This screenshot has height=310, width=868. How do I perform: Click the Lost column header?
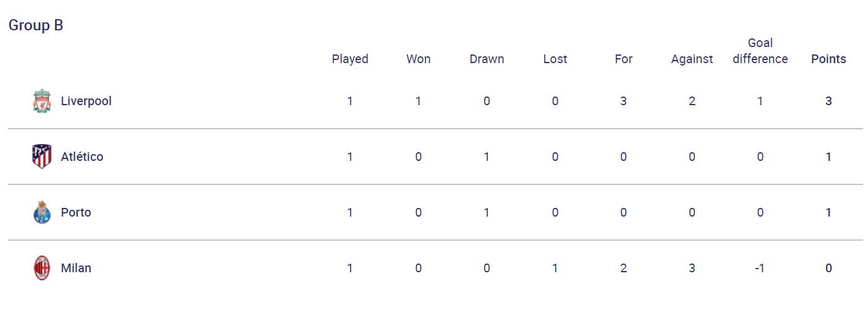point(555,59)
